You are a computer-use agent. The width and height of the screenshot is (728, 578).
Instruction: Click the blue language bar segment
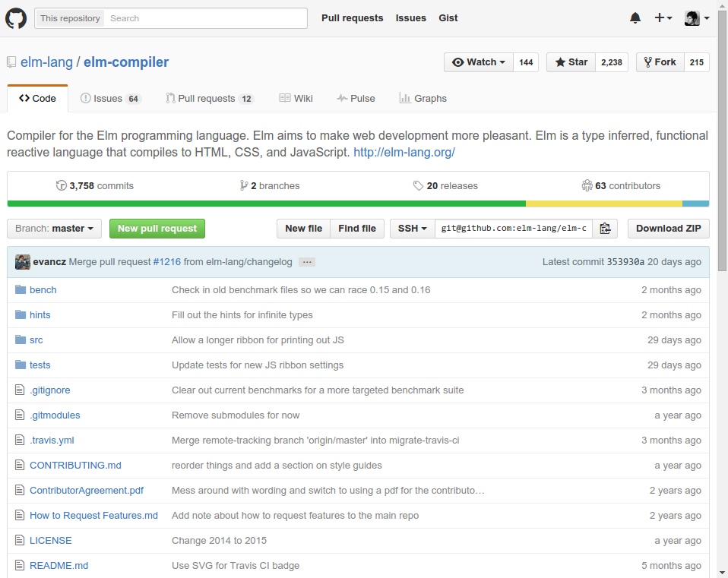[695, 204]
